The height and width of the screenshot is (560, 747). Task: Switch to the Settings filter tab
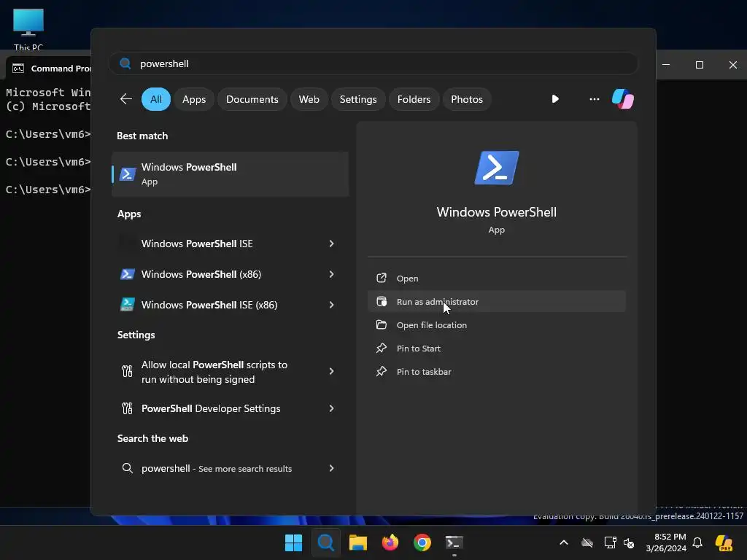pos(358,99)
